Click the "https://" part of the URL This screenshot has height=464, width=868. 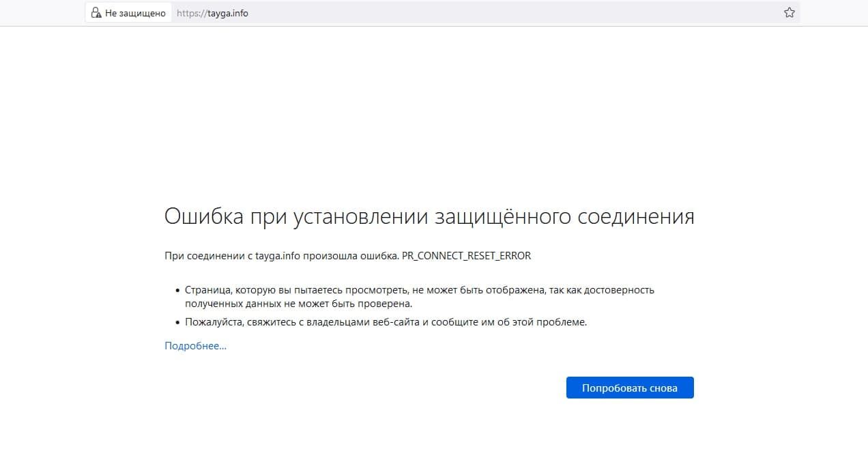point(190,13)
